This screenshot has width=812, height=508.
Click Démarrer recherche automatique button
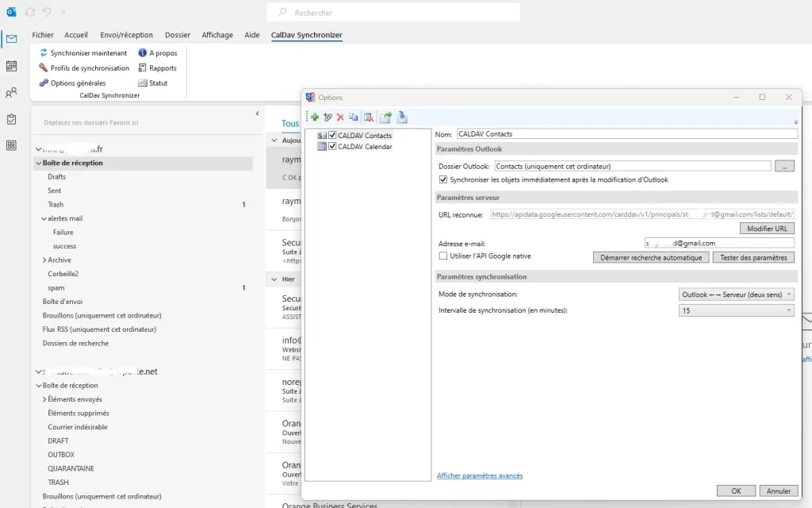[651, 258]
